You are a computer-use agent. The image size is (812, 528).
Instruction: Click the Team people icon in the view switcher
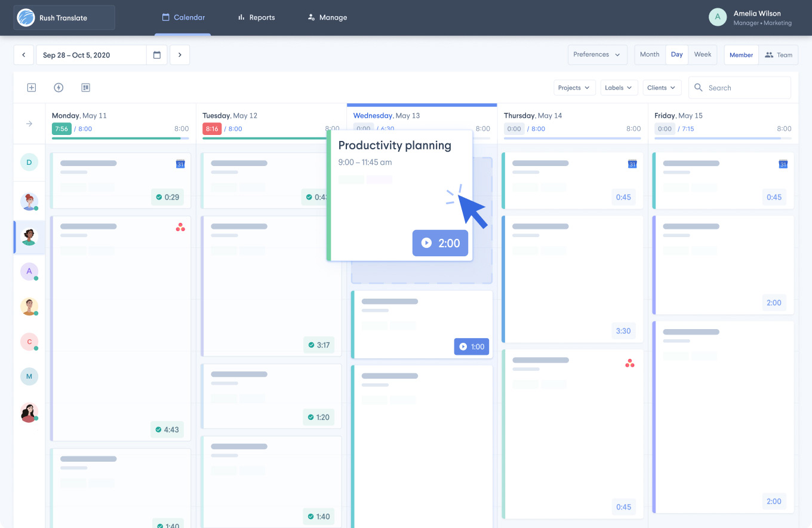pyautogui.click(x=768, y=54)
